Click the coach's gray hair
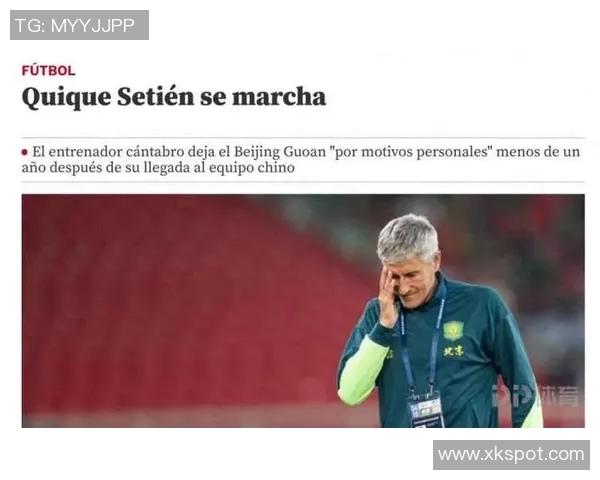Image resolution: width=600 pixels, height=480 pixels. 408,236
